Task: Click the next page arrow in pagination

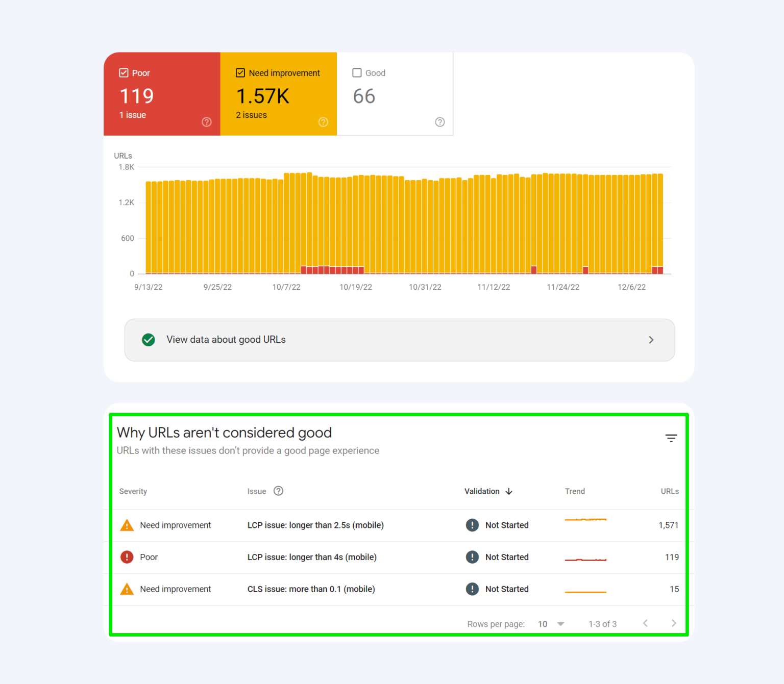Action: 674,623
